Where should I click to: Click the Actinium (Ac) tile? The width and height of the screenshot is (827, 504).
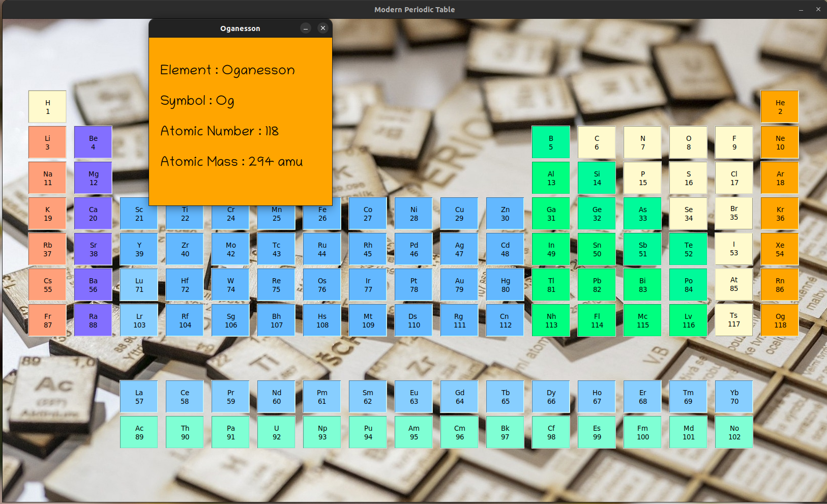click(139, 432)
